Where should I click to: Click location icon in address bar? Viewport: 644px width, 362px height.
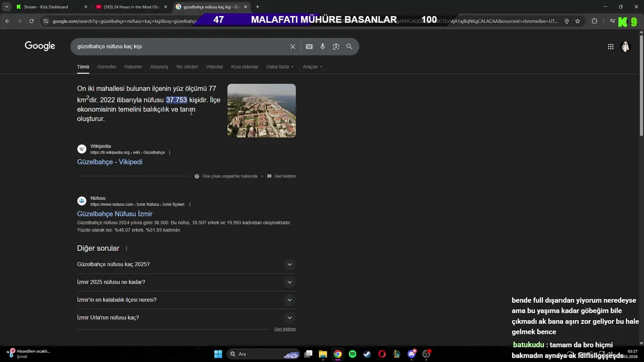(567, 21)
